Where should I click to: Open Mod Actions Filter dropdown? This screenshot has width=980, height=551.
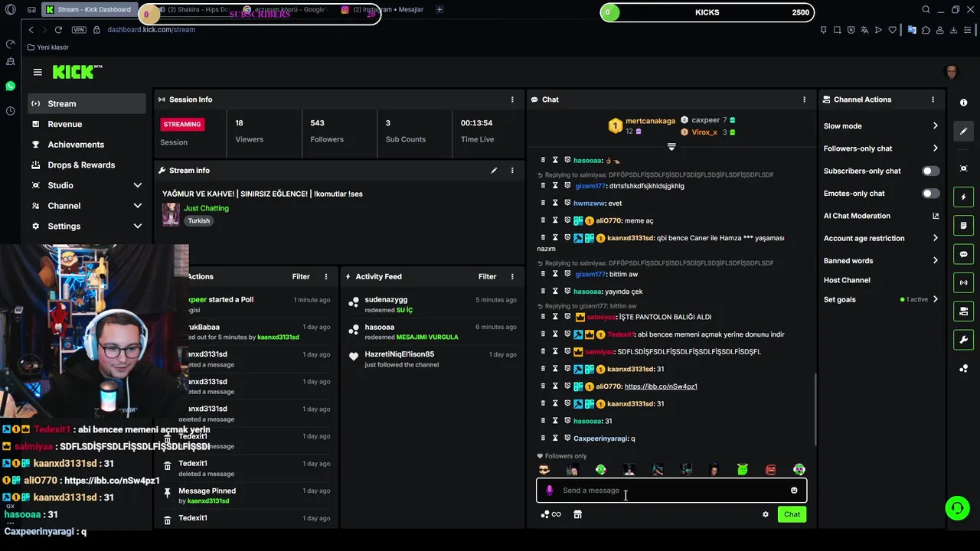[301, 276]
